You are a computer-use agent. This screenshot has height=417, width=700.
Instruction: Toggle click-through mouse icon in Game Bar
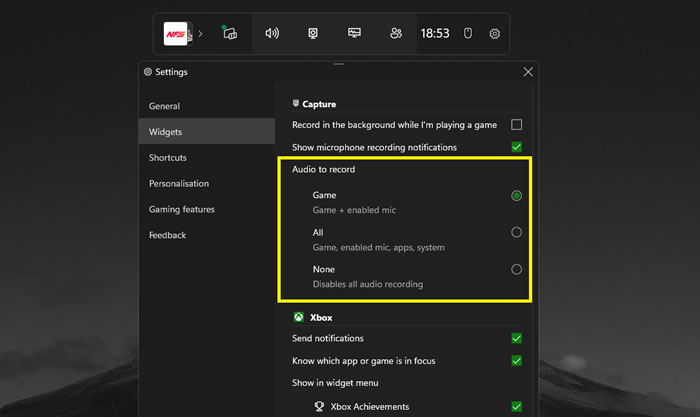[467, 33]
